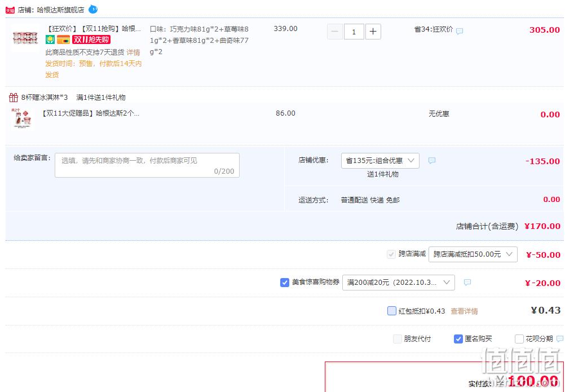Click the original price 339.00
This screenshot has width=565, height=392.
(285, 29)
